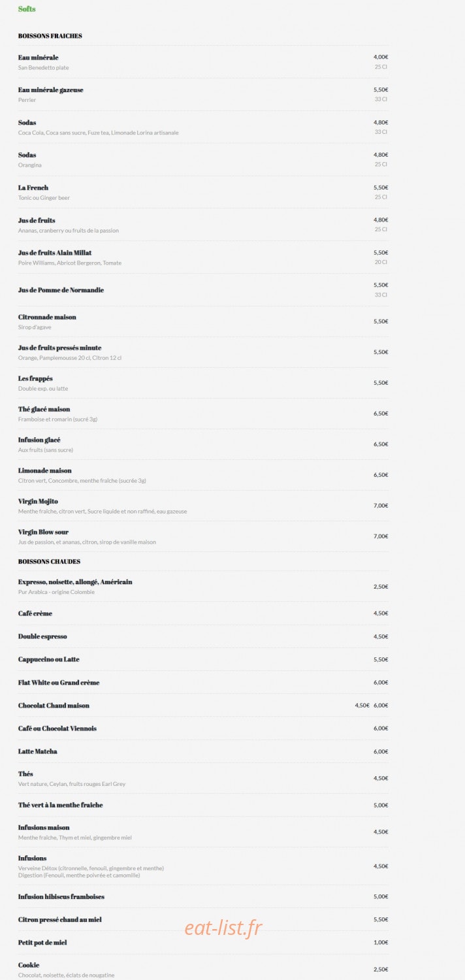Click the Citronnade maison entry
Screen dimensions: 465x980
click(47, 317)
